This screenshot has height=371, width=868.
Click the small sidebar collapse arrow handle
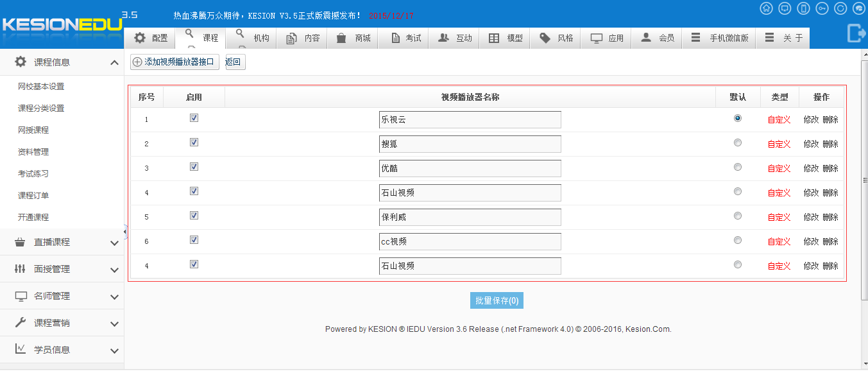[125, 231]
